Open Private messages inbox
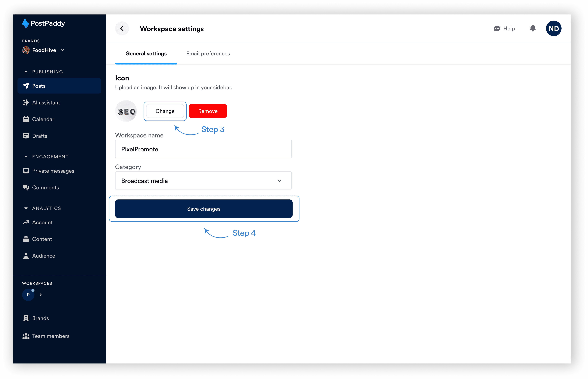 tap(53, 171)
